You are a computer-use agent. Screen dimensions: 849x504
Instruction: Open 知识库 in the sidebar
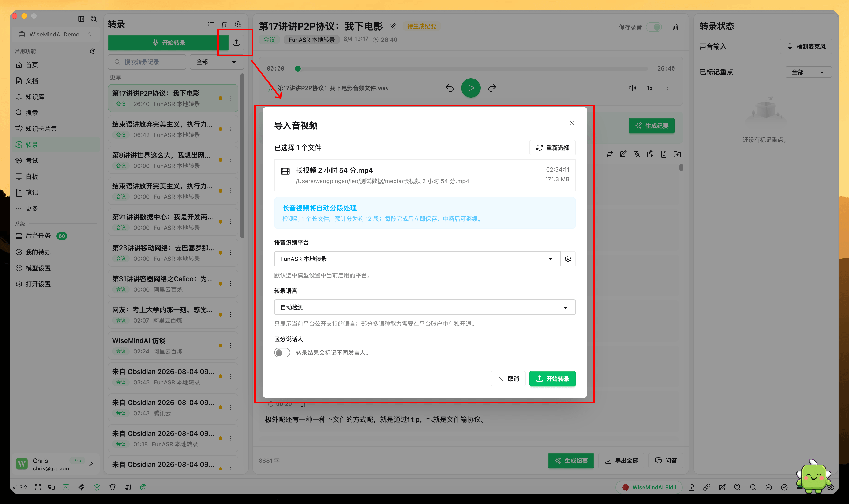click(x=55, y=97)
